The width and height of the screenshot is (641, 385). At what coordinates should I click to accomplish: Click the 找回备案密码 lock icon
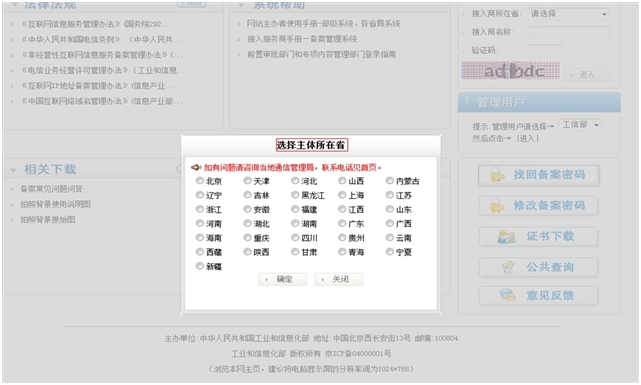click(x=497, y=175)
